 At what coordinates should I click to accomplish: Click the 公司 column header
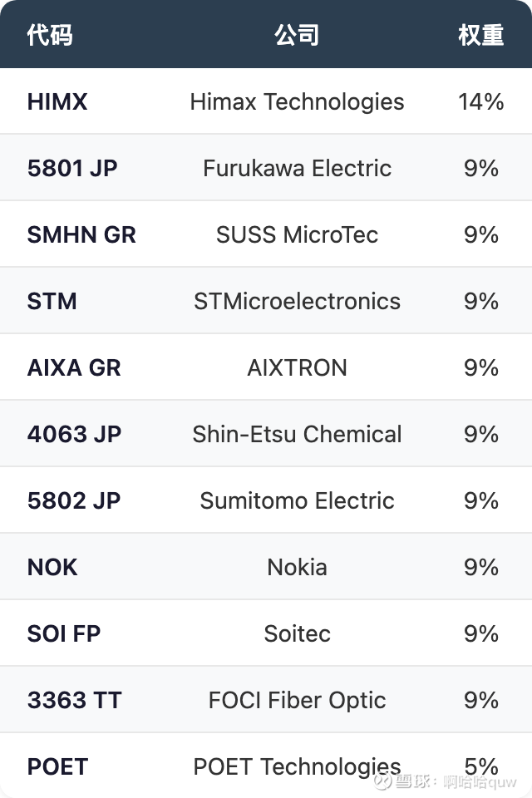tap(297, 35)
